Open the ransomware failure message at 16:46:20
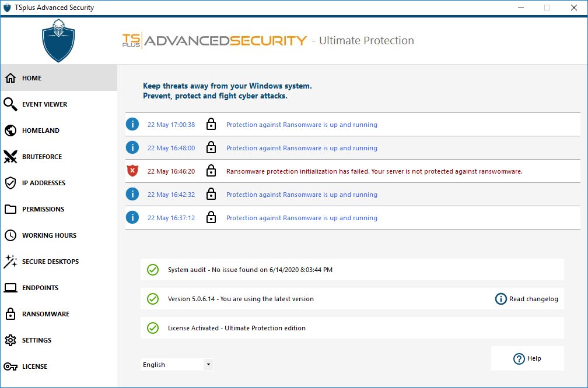588x388 pixels. pyautogui.click(x=374, y=171)
